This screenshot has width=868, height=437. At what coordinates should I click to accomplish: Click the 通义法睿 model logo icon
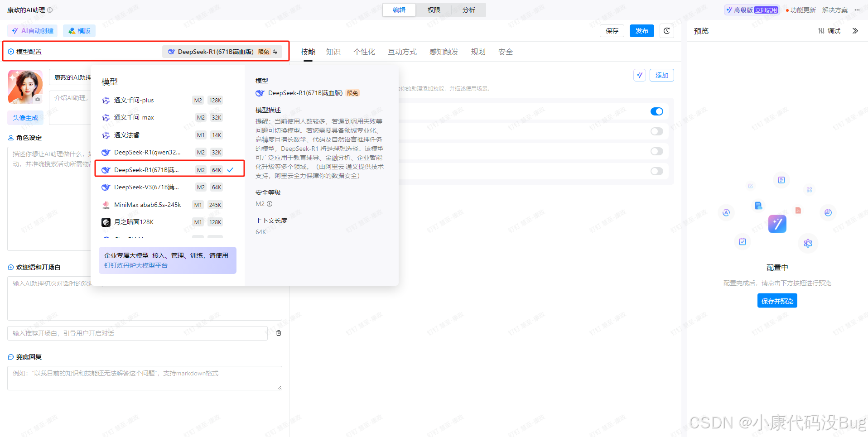pyautogui.click(x=106, y=135)
